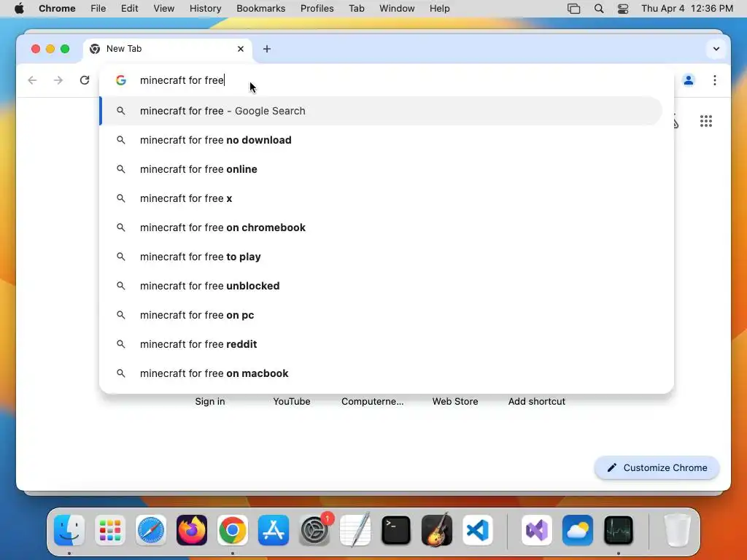Open Control Center in menu bar

623,9
